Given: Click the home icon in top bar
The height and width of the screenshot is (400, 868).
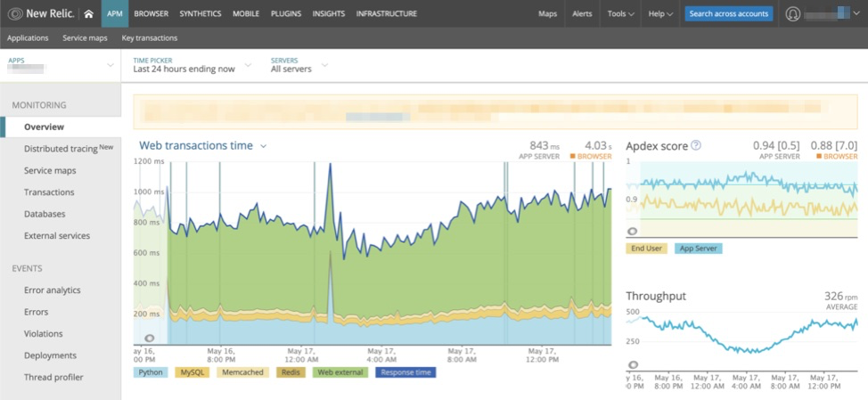Looking at the screenshot, I should (x=88, y=14).
